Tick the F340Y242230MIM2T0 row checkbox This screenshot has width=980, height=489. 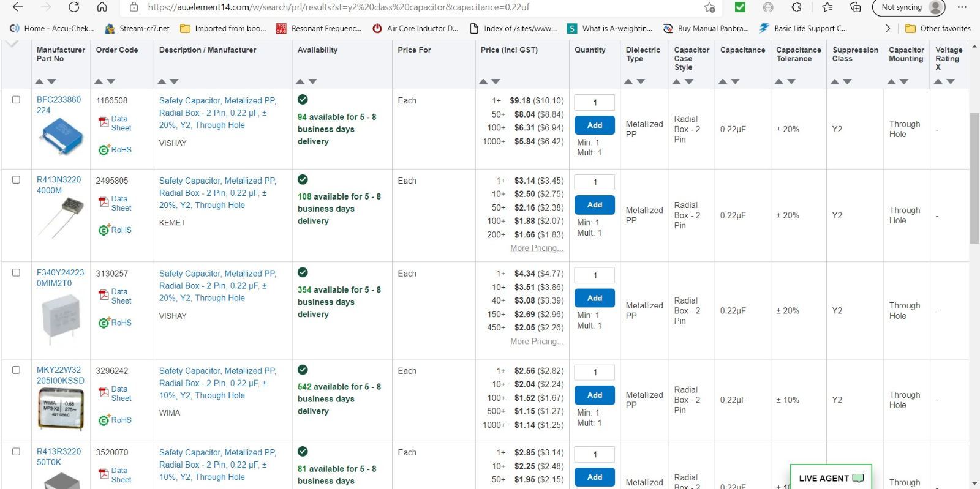[16, 273]
